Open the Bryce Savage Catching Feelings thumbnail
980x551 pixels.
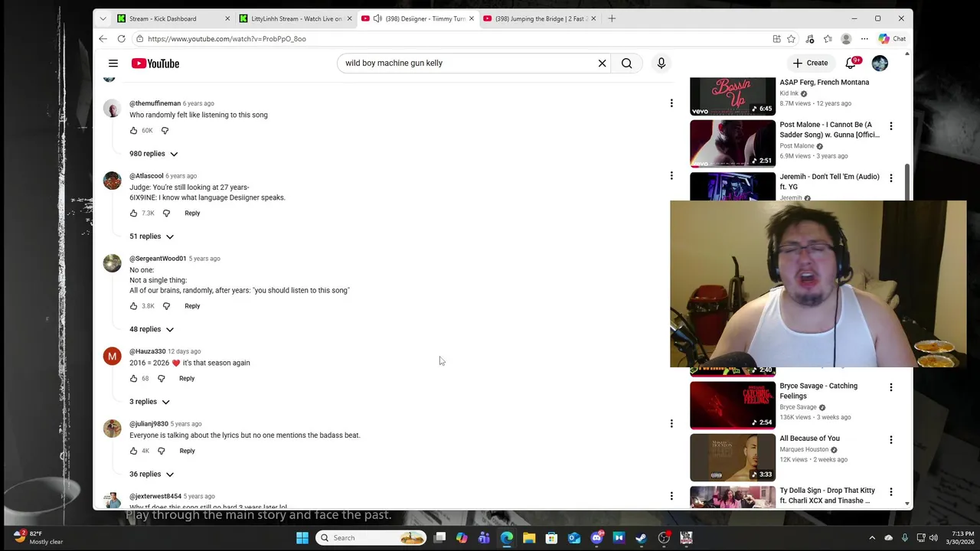point(733,405)
